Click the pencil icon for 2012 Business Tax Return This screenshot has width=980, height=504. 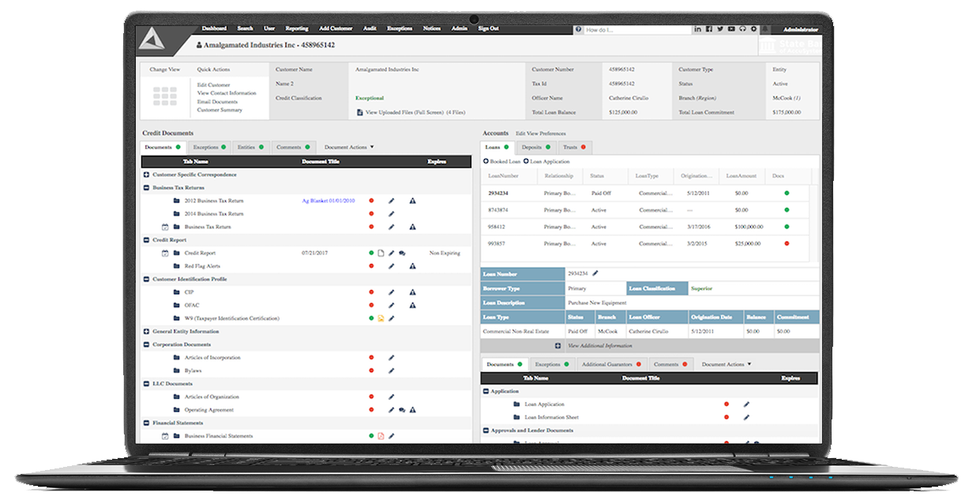point(391,201)
